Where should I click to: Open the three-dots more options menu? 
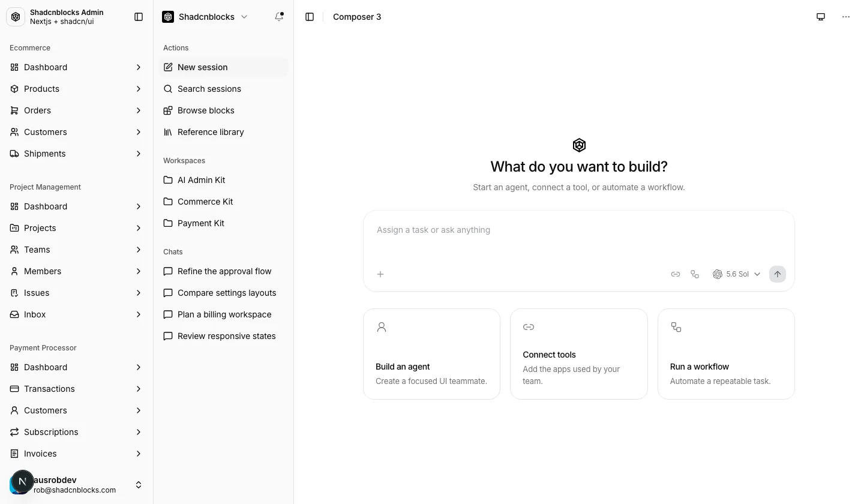(x=846, y=17)
